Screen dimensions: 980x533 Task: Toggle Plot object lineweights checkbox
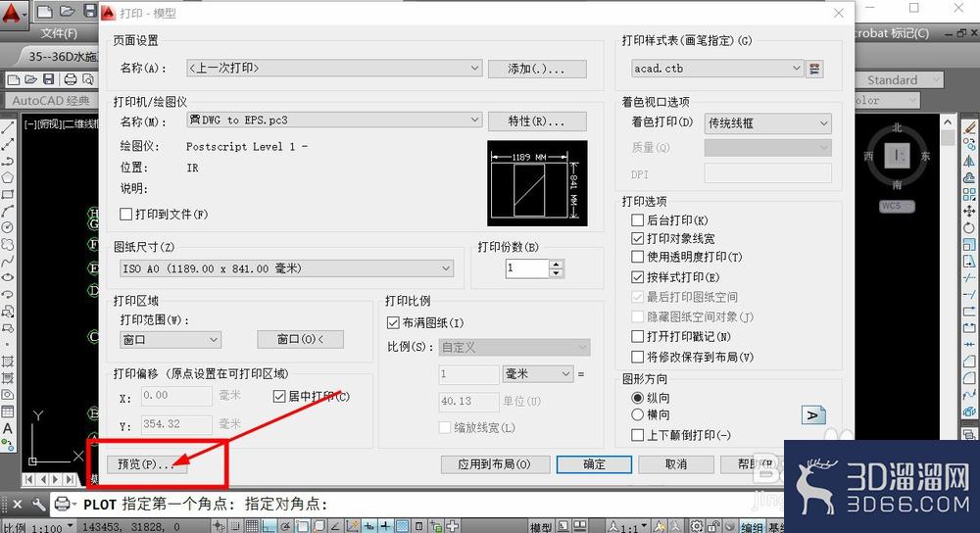coord(638,239)
